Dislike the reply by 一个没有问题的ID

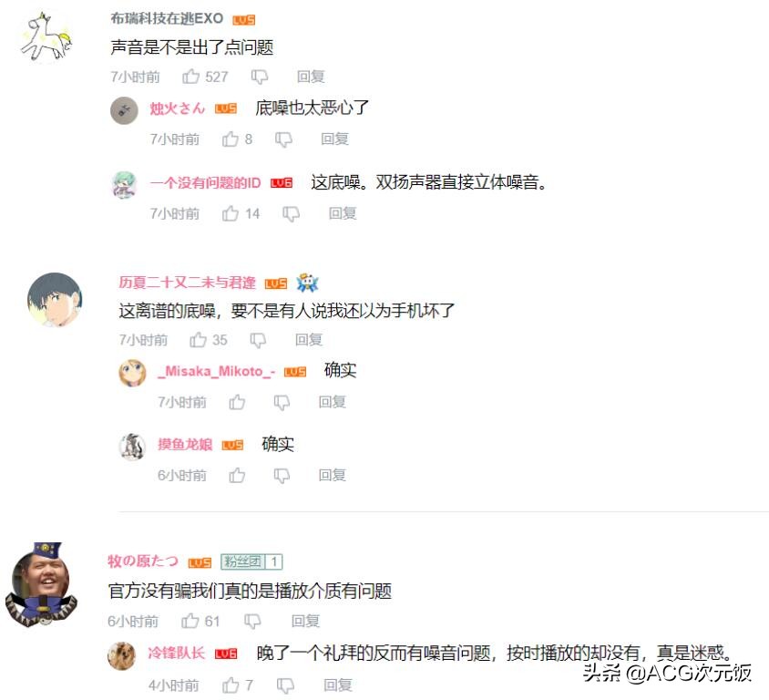click(x=291, y=214)
